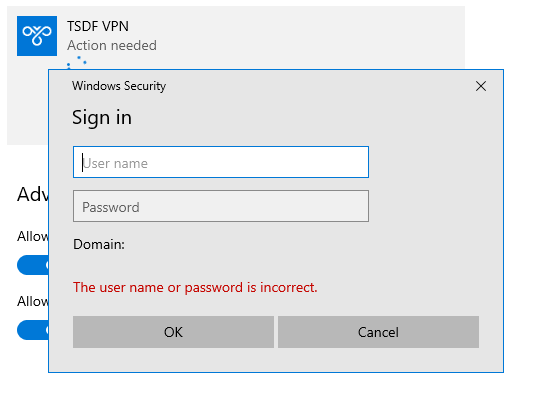The height and width of the screenshot is (412, 538).
Task: Confirm sign in with the OK button
Action: 173,332
